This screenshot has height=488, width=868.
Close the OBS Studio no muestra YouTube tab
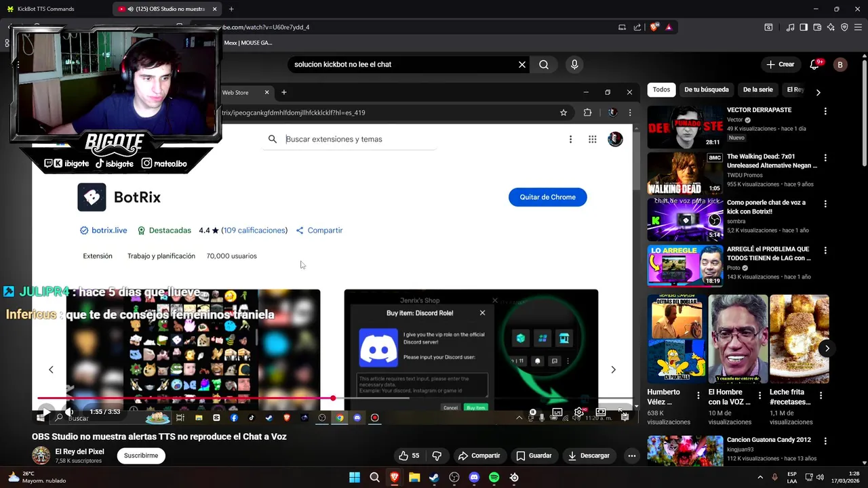(215, 9)
